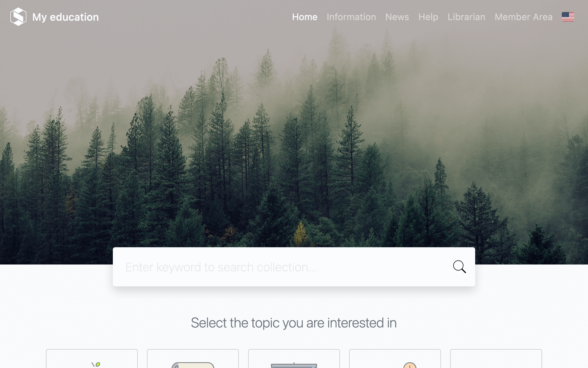The image size is (588, 368).
Task: Click the yellow tree in the banner photo
Action: (301, 233)
